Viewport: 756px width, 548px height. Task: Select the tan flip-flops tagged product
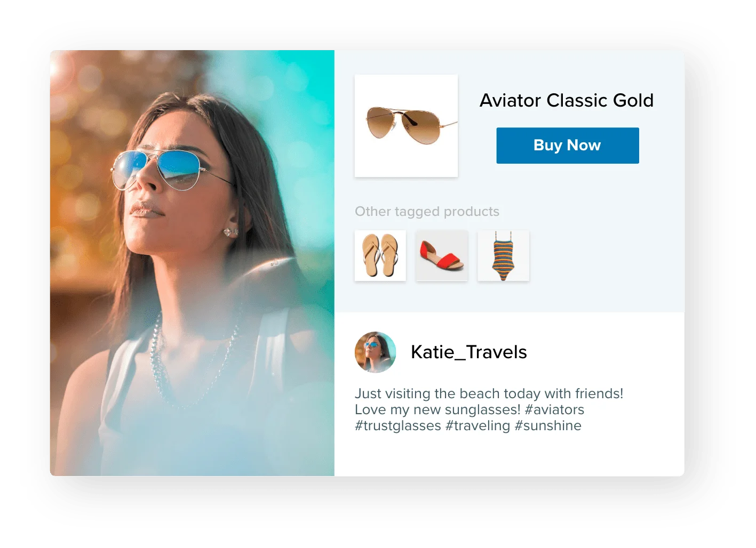pos(380,255)
